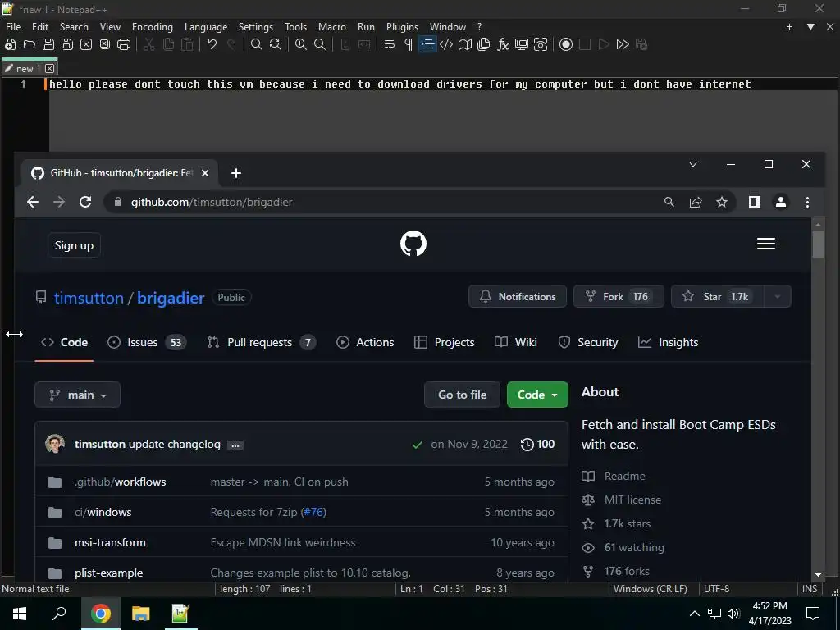Click Sign up button on GitHub

coord(74,245)
